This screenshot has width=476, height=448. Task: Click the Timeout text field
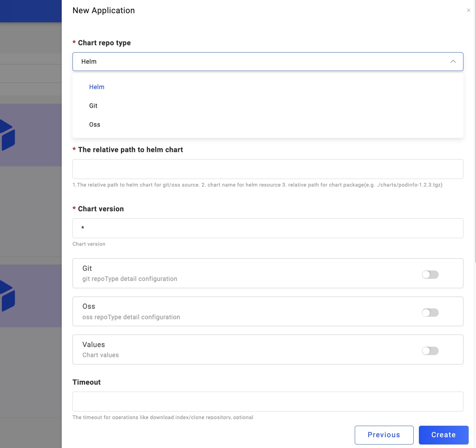click(x=268, y=401)
